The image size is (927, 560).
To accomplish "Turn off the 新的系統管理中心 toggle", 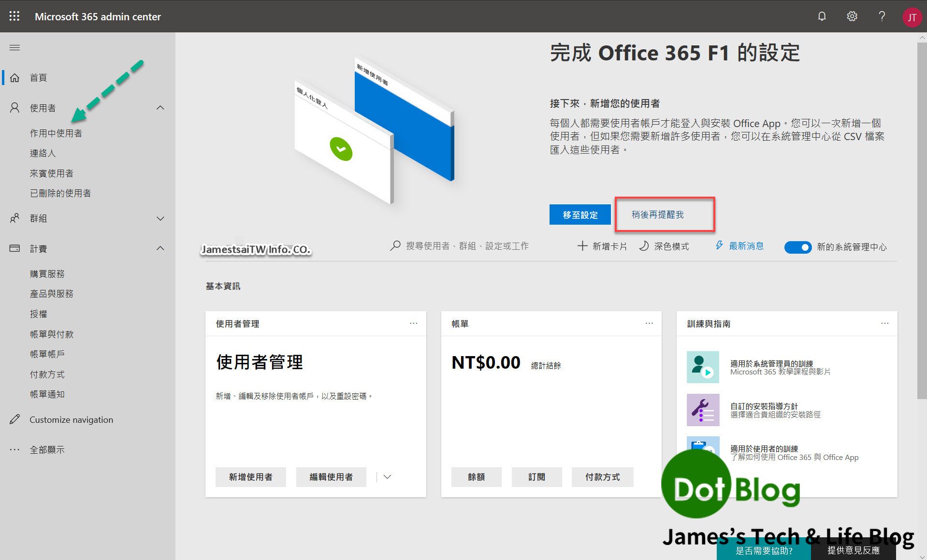I will click(797, 247).
